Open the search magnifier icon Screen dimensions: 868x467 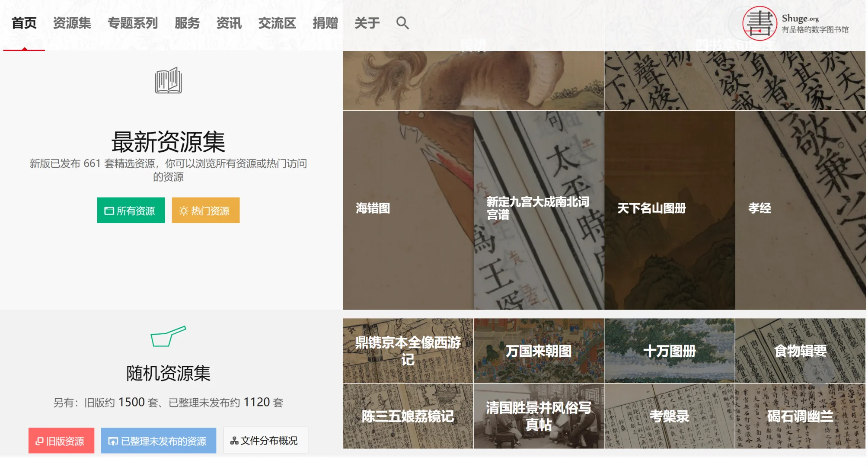point(402,23)
